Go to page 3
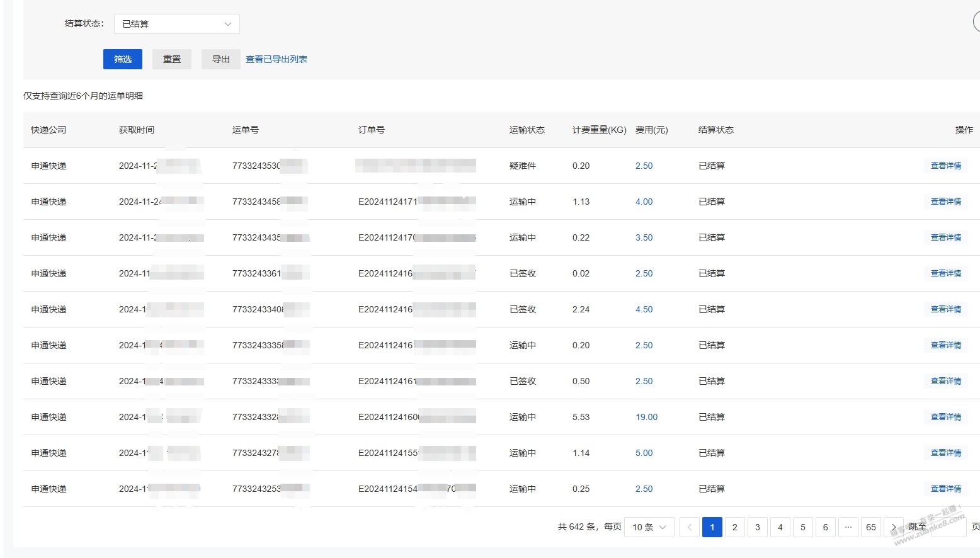 pos(758,527)
